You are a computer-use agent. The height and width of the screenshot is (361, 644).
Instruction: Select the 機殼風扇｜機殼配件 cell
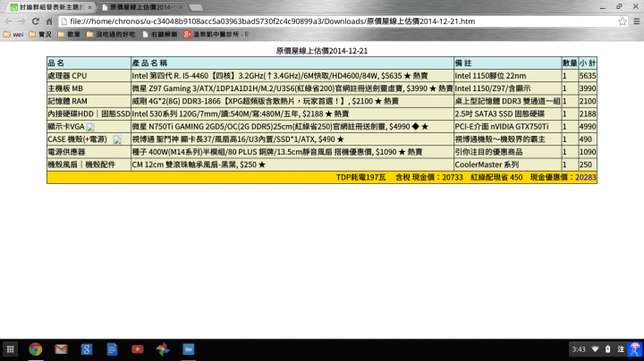point(89,165)
